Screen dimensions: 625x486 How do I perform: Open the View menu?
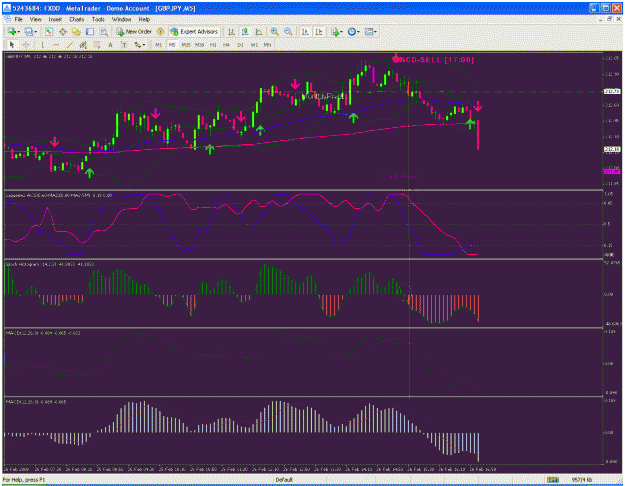pyautogui.click(x=35, y=19)
